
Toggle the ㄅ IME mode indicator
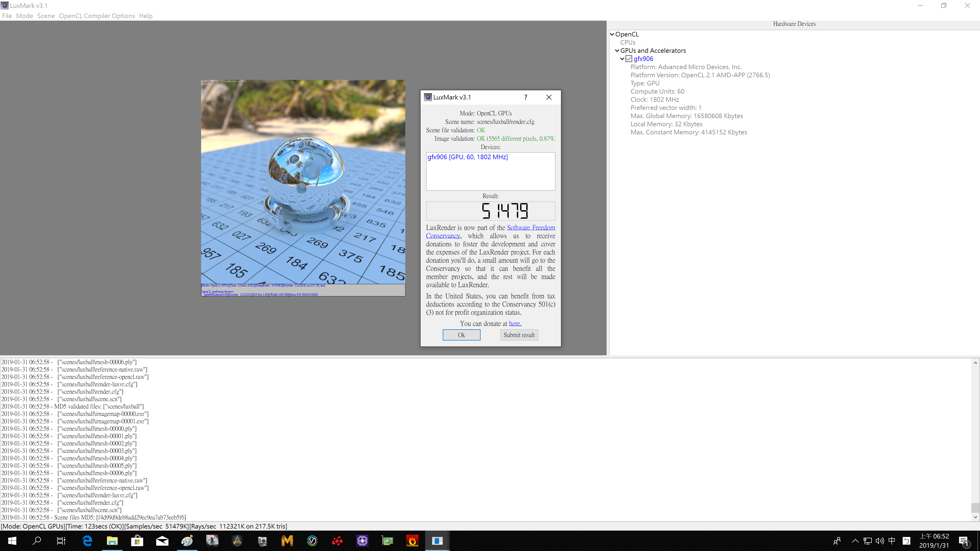click(906, 541)
